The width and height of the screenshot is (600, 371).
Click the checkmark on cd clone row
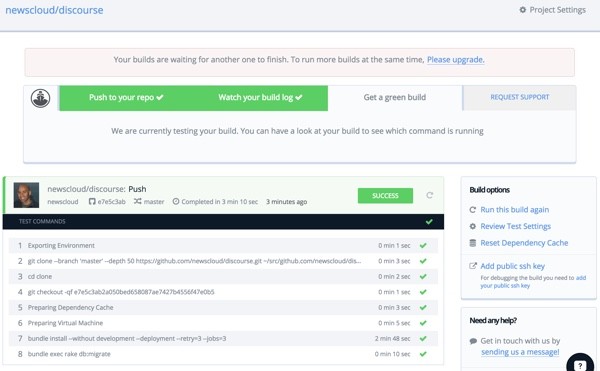coord(423,277)
